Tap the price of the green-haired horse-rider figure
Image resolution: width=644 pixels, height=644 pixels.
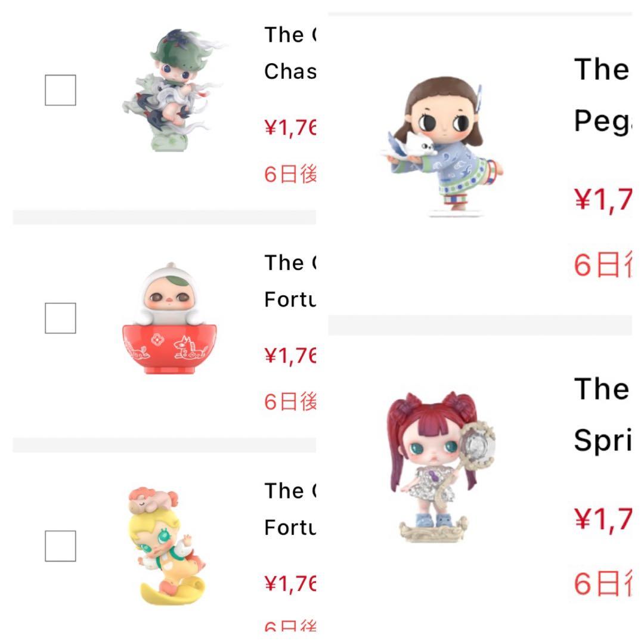coord(290,127)
